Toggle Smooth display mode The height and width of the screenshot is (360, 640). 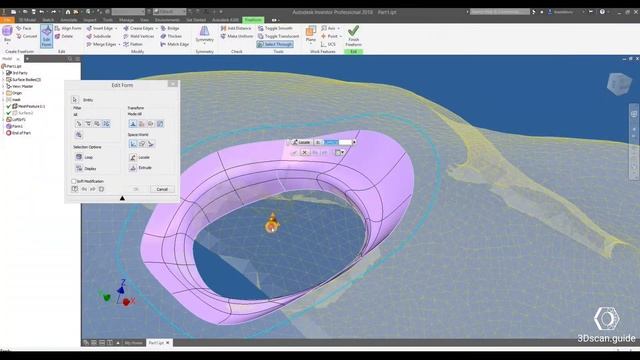pos(275,28)
